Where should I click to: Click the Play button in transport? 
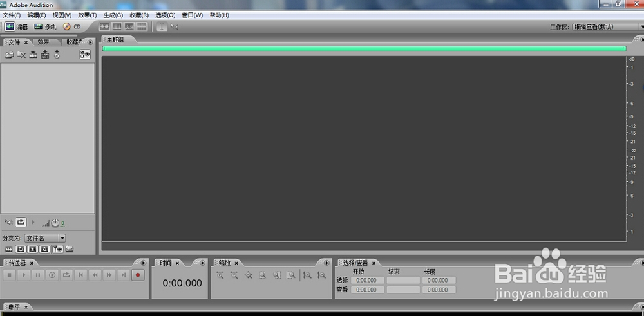24,275
